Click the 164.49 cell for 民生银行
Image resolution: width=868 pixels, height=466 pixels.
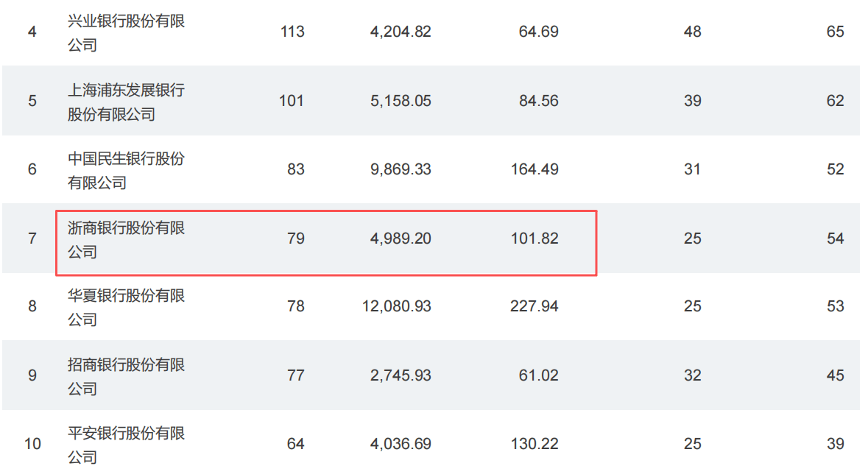click(534, 169)
